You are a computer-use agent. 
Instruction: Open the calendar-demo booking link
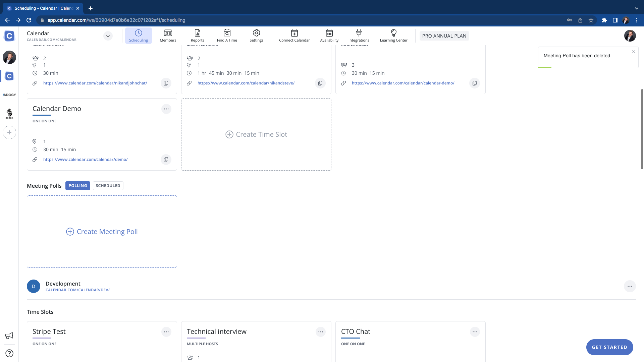[403, 83]
